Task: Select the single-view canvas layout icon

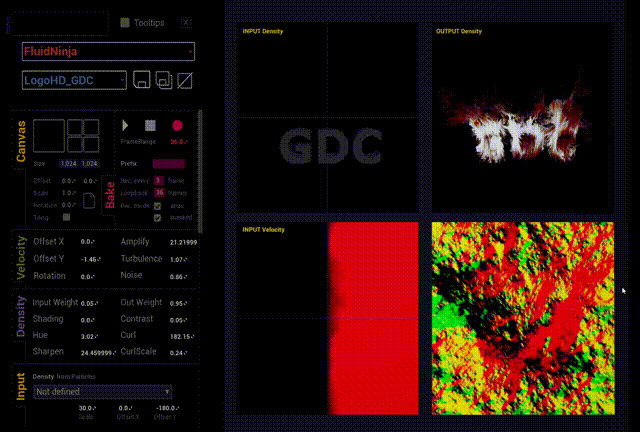Action: click(48, 135)
